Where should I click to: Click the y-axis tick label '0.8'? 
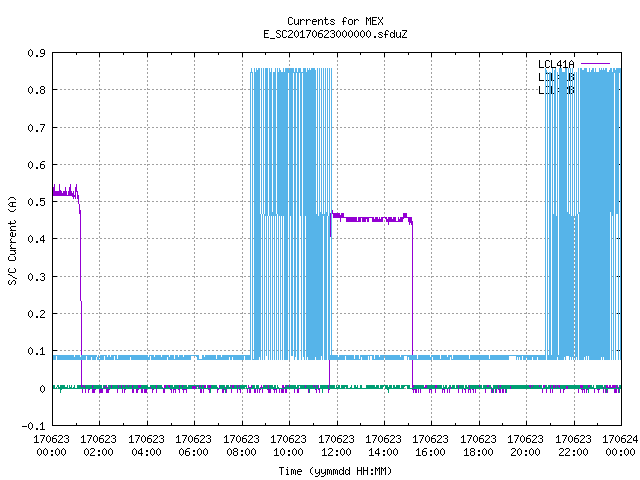(37, 90)
